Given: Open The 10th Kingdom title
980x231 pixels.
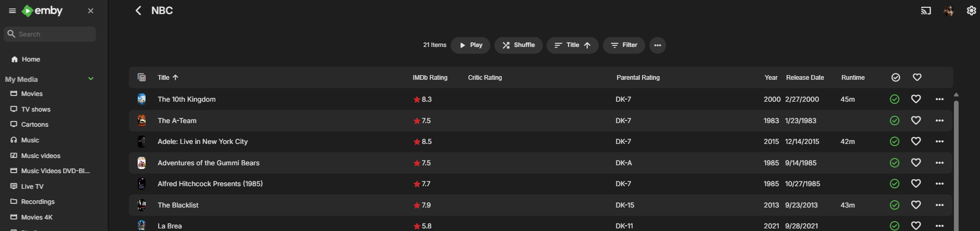Looking at the screenshot, I should click(x=187, y=100).
